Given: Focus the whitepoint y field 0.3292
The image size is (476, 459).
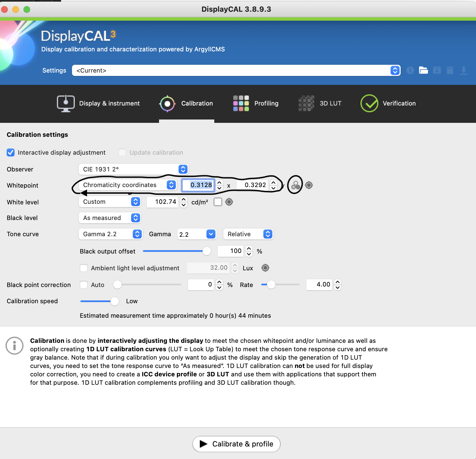Looking at the screenshot, I should click(253, 185).
